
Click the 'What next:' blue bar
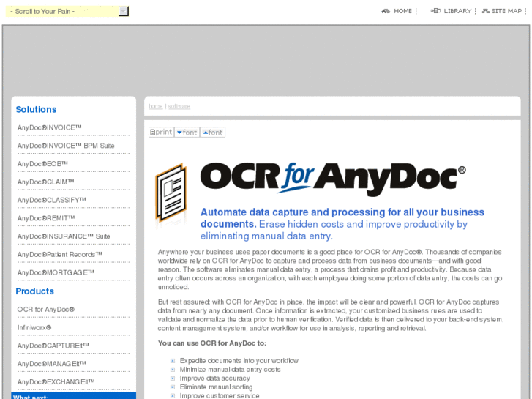click(x=74, y=395)
